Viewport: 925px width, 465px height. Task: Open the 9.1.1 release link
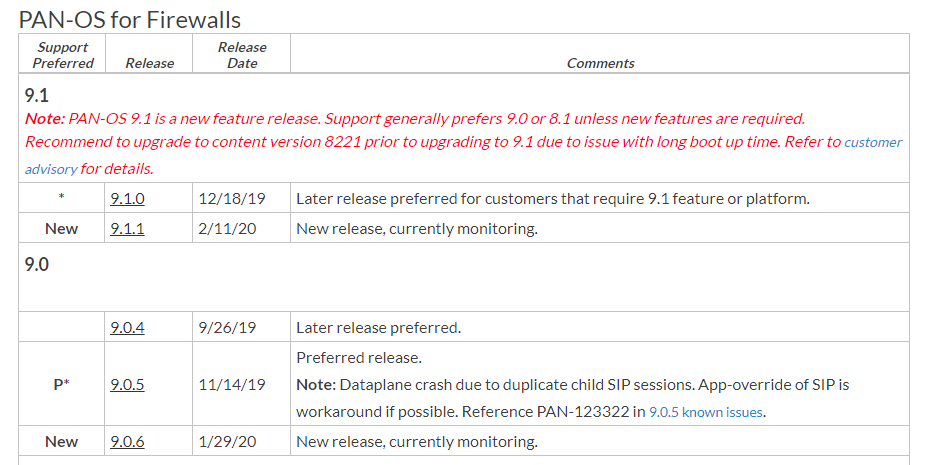127,228
